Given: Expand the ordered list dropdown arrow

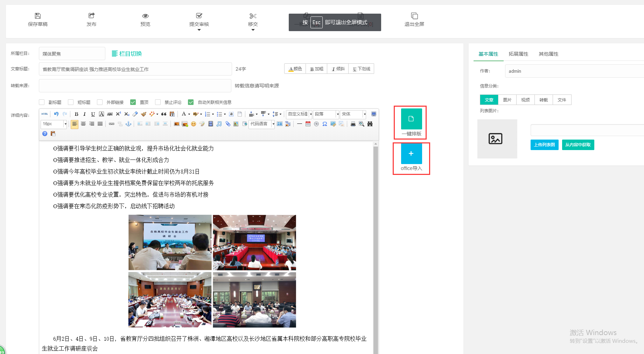Looking at the screenshot, I should pos(213,114).
